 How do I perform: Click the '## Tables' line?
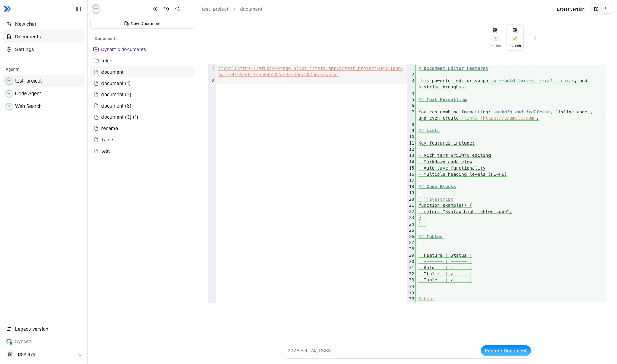point(430,237)
